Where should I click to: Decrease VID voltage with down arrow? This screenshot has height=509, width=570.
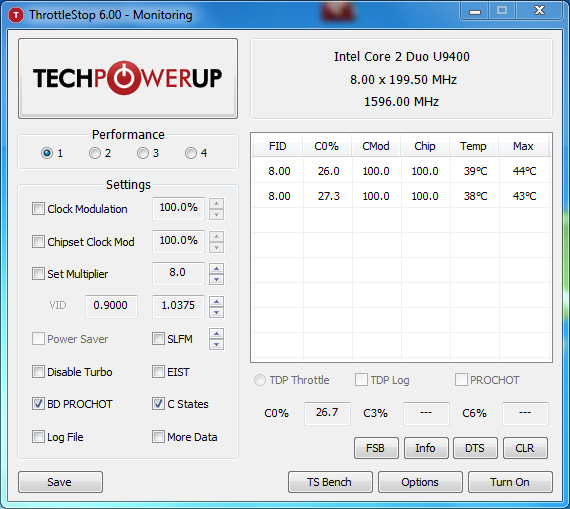pyautogui.click(x=217, y=312)
